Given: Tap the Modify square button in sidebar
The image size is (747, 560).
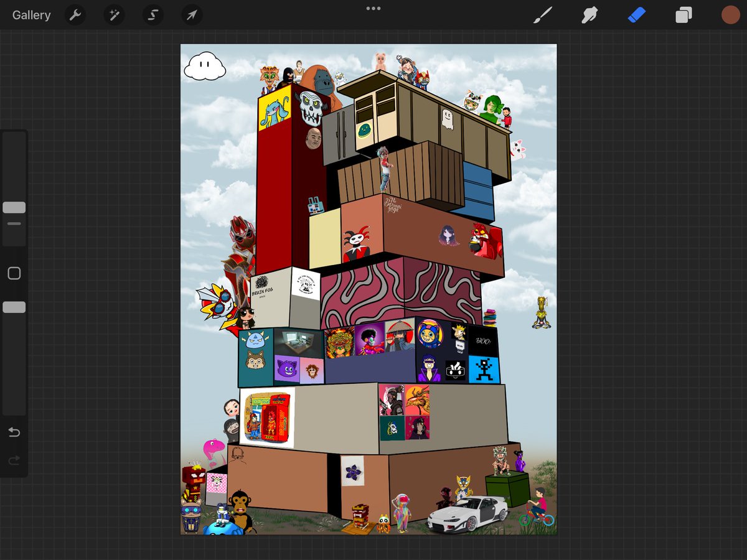Looking at the screenshot, I should coord(14,273).
